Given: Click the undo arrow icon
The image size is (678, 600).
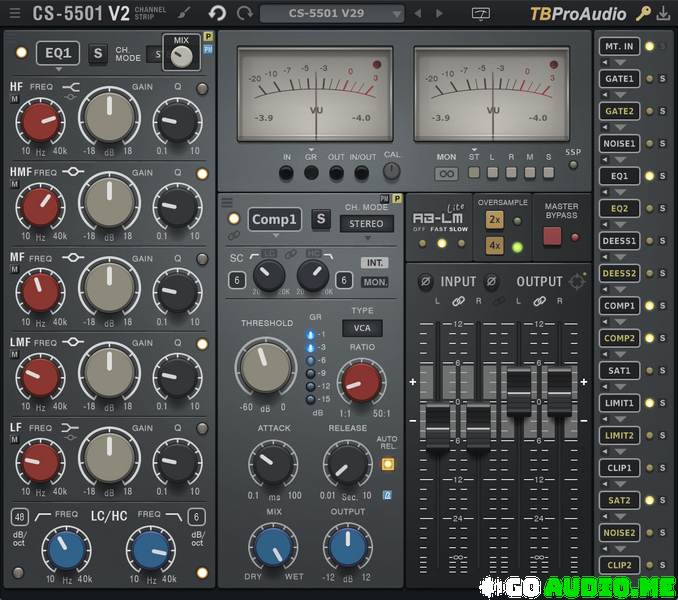Looking at the screenshot, I should 217,13.
